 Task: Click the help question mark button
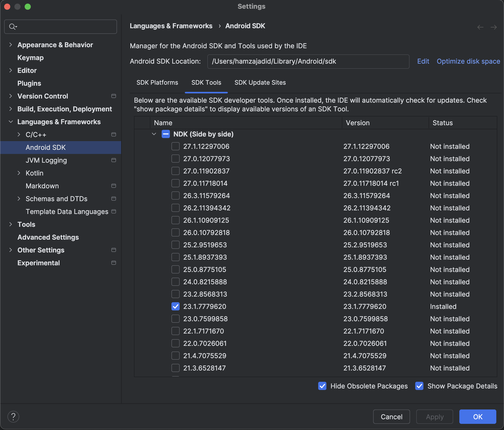click(x=13, y=416)
